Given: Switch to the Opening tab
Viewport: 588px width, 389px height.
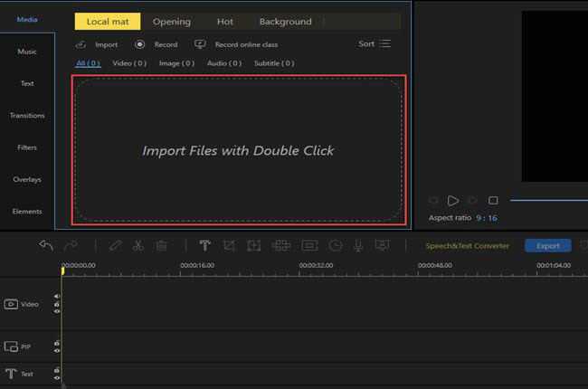Looking at the screenshot, I should [x=172, y=22].
